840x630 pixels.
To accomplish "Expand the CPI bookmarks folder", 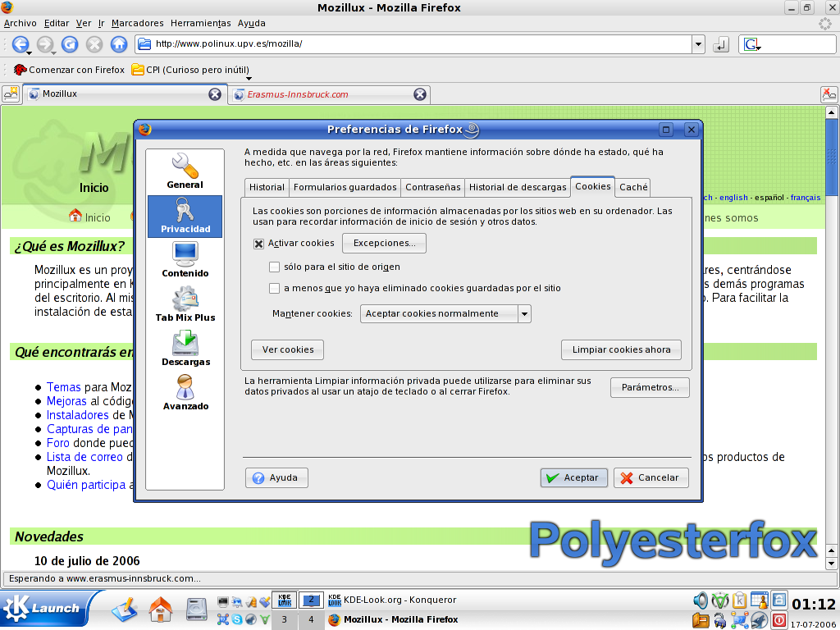I will pos(190,70).
